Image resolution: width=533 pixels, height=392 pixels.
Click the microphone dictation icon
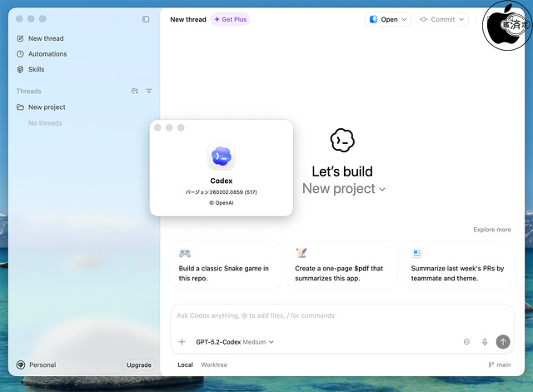point(485,342)
